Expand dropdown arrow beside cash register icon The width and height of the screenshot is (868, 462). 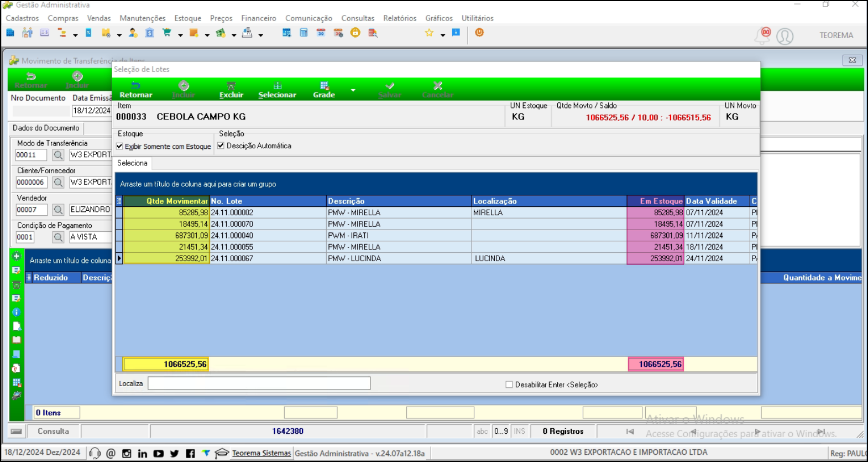(x=261, y=35)
